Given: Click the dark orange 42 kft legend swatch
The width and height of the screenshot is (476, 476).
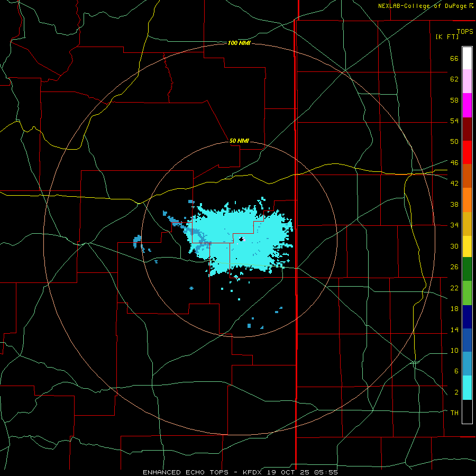Looking at the screenshot, I should (x=467, y=176).
